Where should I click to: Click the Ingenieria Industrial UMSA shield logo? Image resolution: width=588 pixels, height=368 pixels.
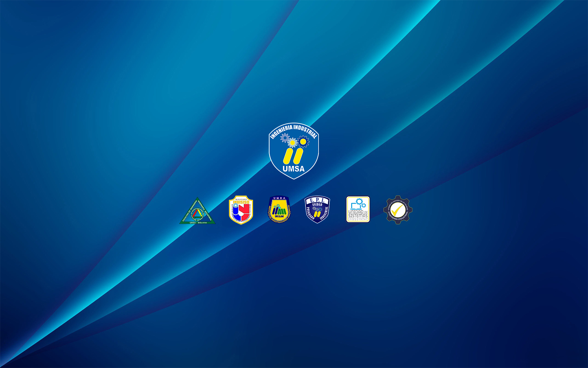[x=294, y=151]
